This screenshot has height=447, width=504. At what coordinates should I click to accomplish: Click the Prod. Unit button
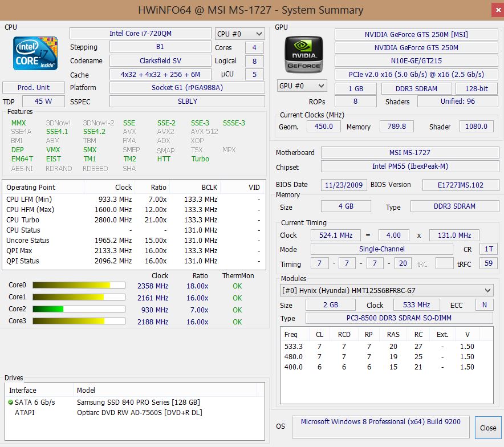(x=34, y=87)
